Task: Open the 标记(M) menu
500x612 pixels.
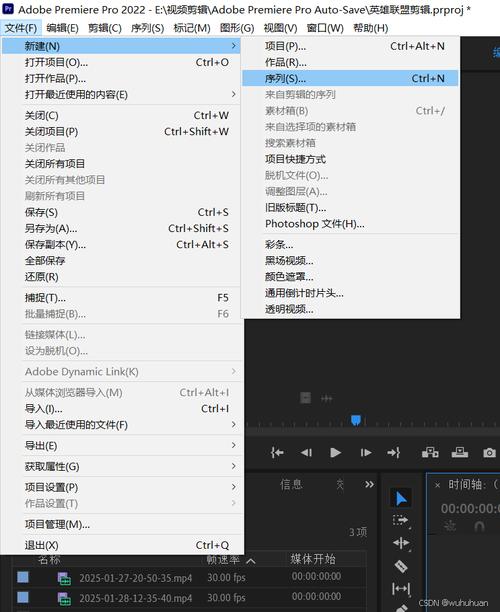Action: point(192,28)
